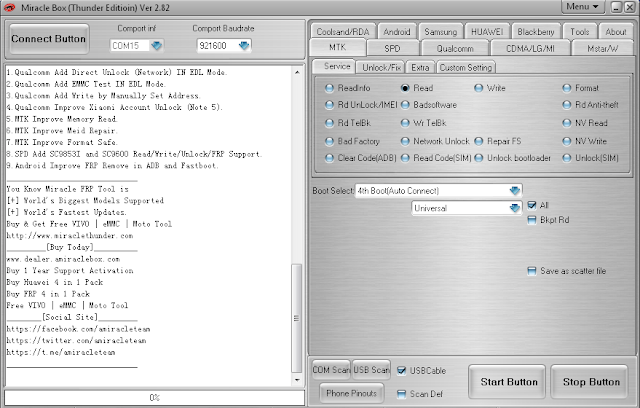Image resolution: width=640 pixels, height=408 pixels.
Task: Enable the Bkpt Rd checkbox
Action: click(x=532, y=220)
